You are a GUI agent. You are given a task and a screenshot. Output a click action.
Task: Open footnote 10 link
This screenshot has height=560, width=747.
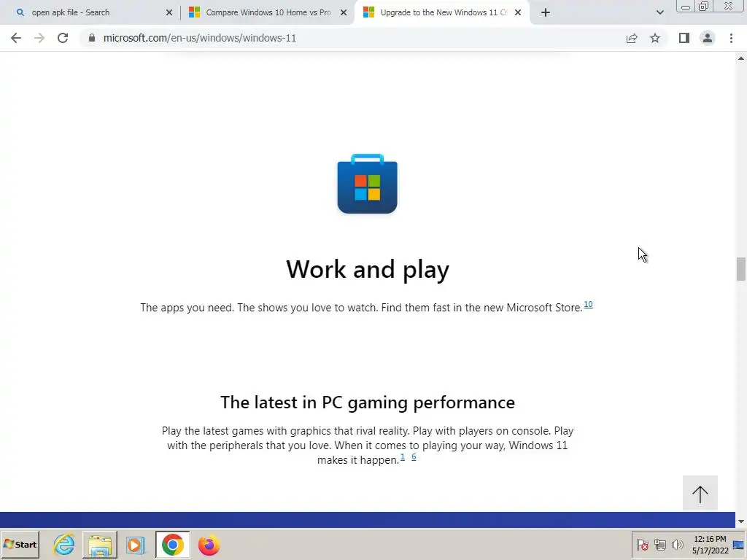point(589,304)
